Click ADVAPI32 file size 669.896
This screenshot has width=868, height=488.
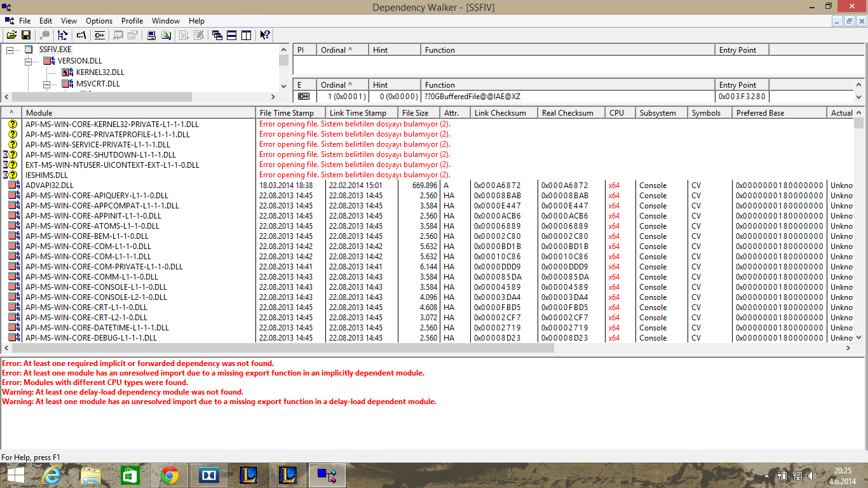pyautogui.click(x=424, y=186)
